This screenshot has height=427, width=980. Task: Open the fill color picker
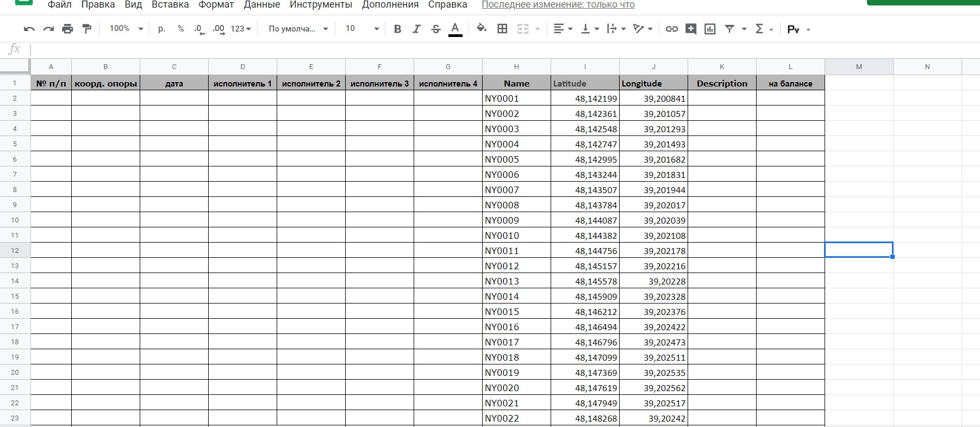click(x=481, y=29)
